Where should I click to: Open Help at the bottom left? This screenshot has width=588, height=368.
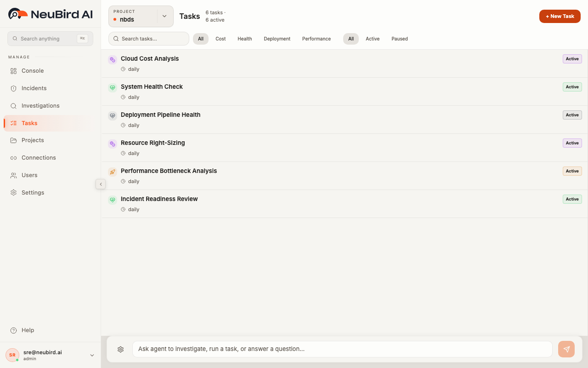click(22, 330)
